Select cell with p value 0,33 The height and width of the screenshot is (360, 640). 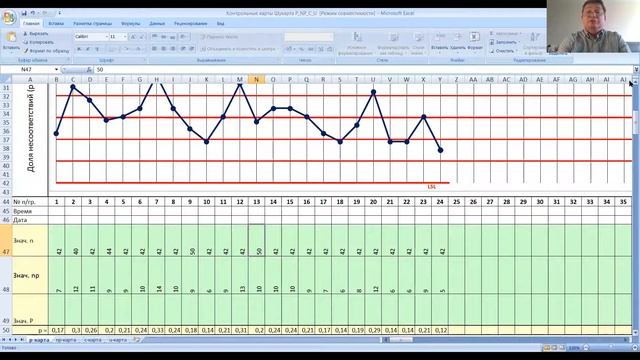[x=157, y=330]
